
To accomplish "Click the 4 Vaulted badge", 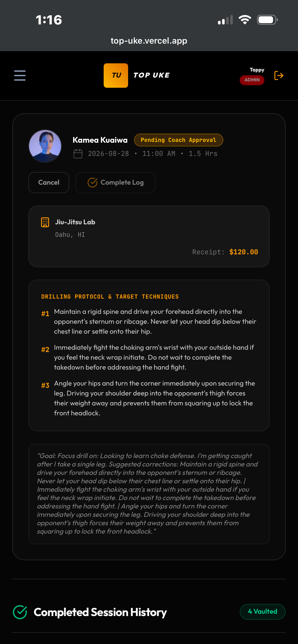I will click(263, 612).
